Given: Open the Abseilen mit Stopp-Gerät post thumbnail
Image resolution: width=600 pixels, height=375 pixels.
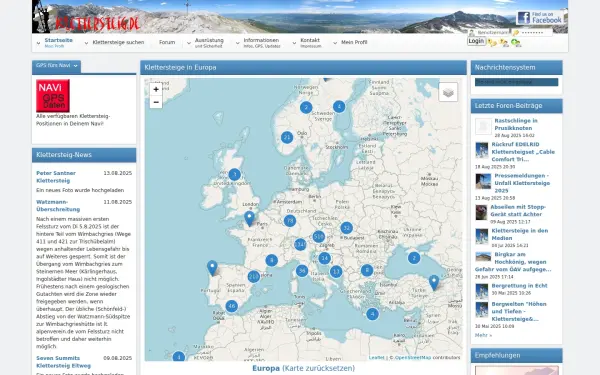Looking at the screenshot, I should tap(481, 212).
